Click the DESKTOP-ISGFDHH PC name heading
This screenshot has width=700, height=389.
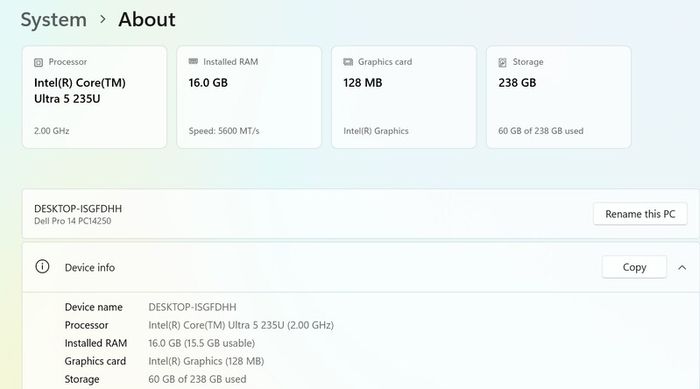pos(78,209)
